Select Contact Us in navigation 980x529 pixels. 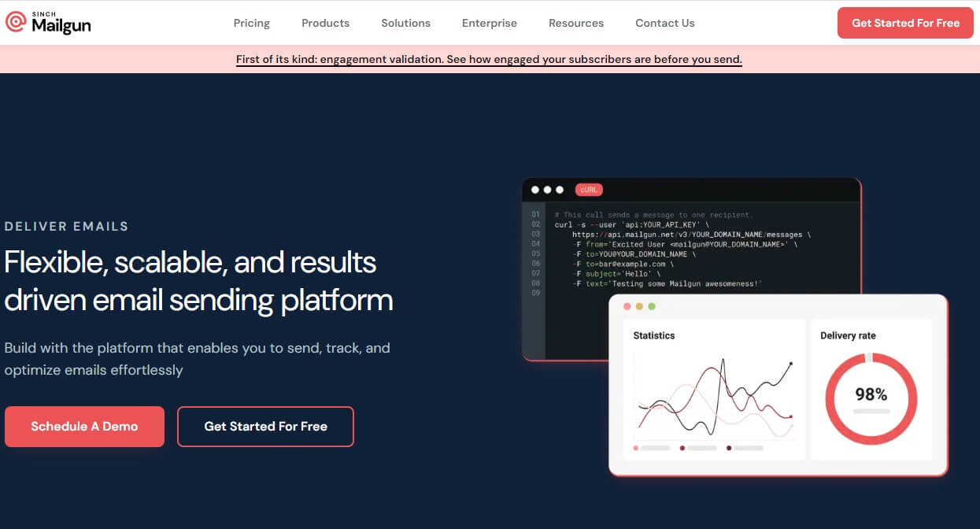tap(665, 23)
